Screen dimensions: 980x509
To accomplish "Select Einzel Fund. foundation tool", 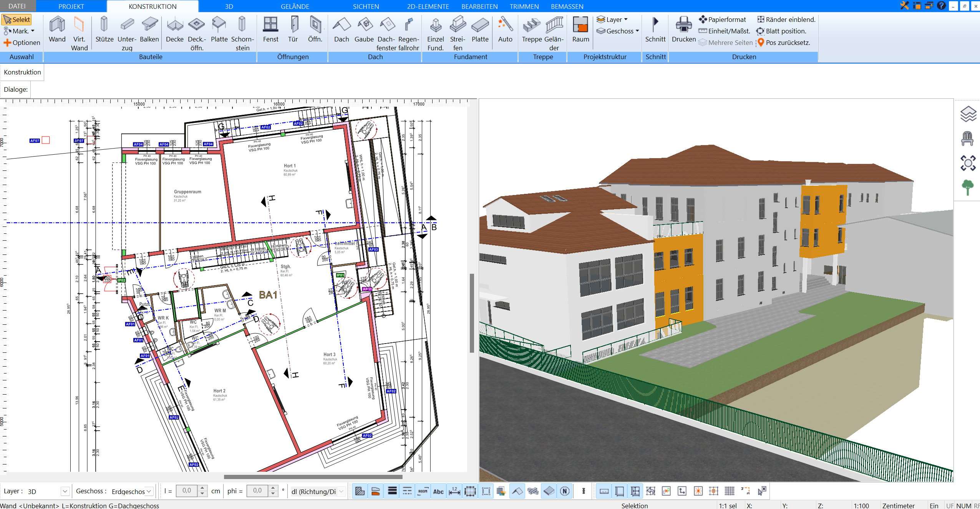I will (x=435, y=33).
